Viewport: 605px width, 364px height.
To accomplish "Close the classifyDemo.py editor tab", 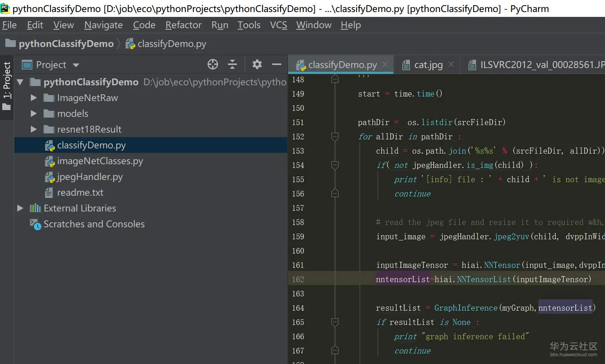I will (385, 64).
